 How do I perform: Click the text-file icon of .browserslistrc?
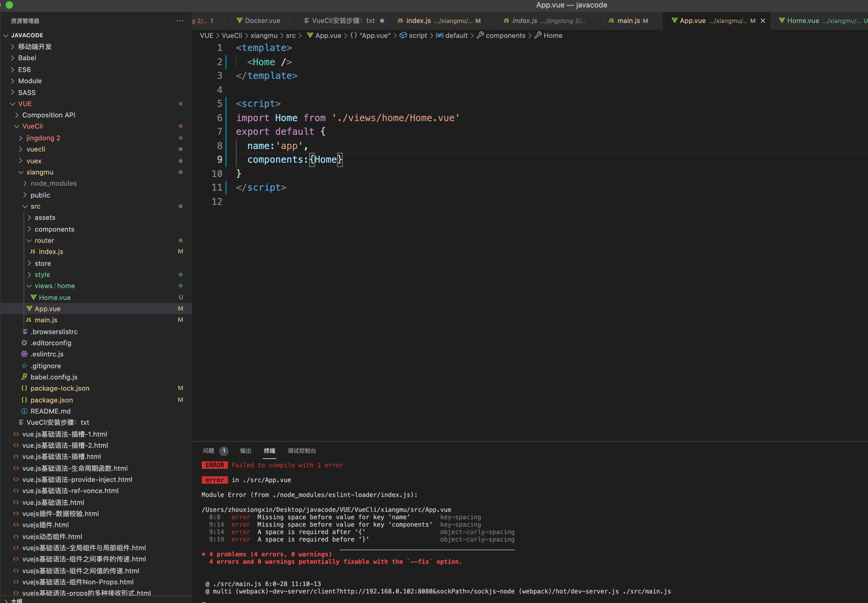[25, 332]
